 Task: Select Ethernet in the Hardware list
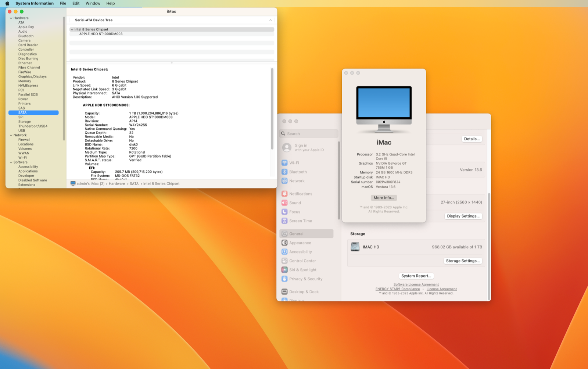[25, 63]
